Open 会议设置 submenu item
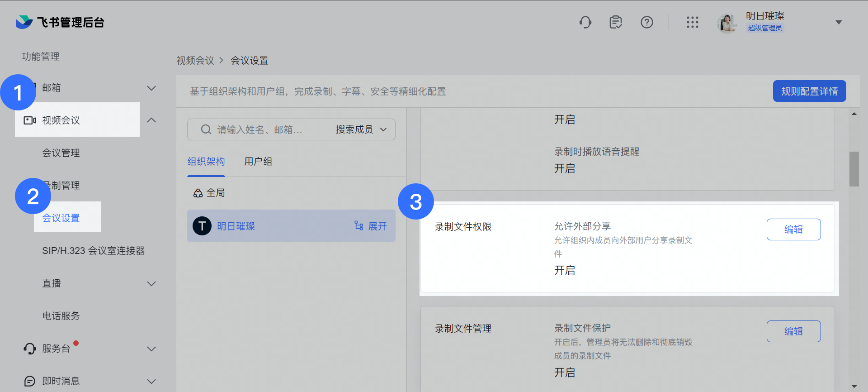868x392 pixels. [61, 218]
